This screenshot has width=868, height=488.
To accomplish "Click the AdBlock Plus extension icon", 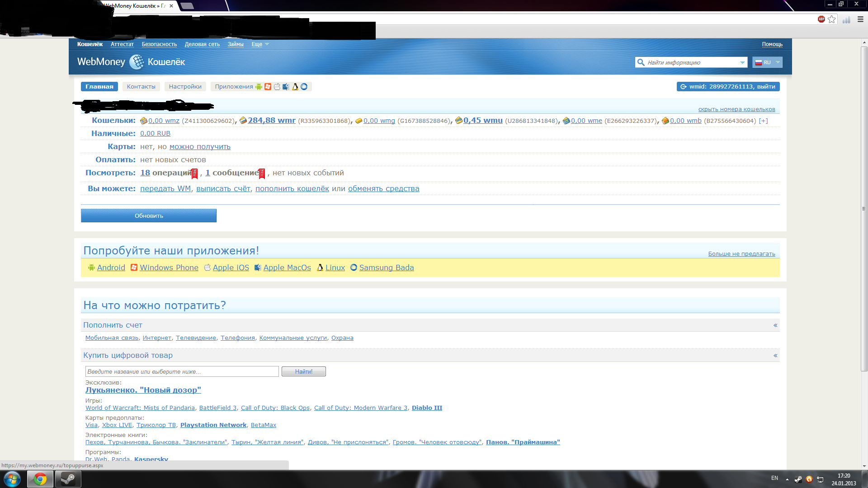I will pyautogui.click(x=821, y=19).
